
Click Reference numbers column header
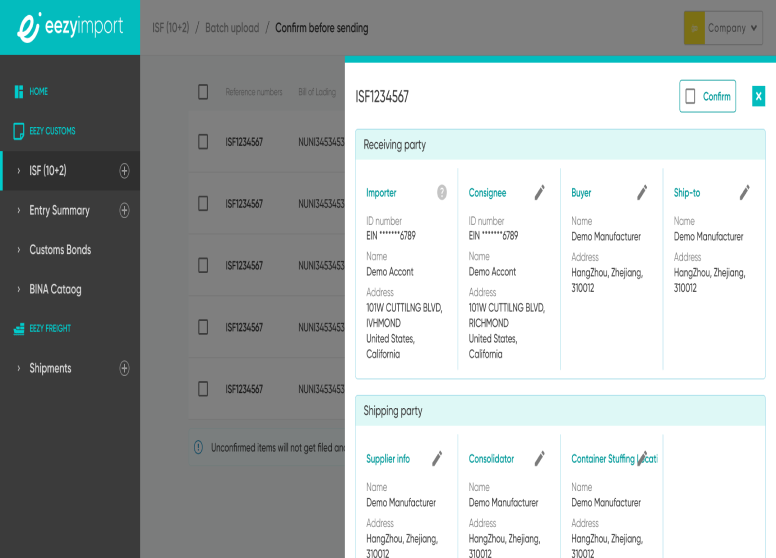(254, 92)
